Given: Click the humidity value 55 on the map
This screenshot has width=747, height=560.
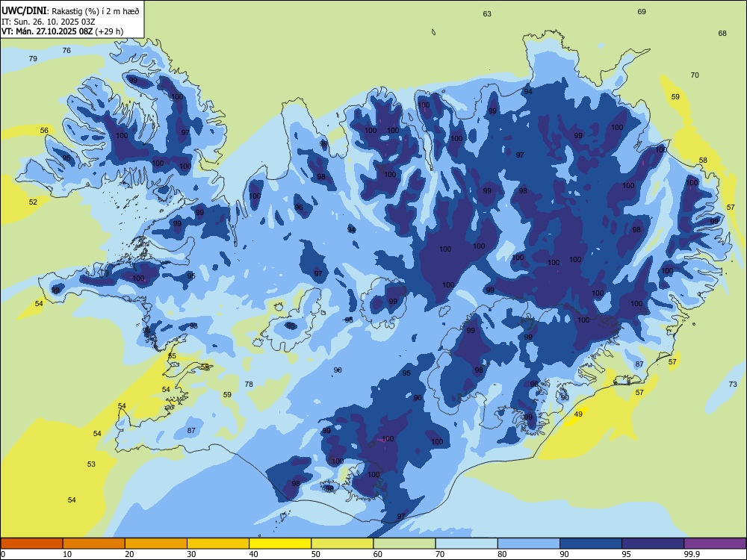Looking at the screenshot, I should tap(172, 356).
